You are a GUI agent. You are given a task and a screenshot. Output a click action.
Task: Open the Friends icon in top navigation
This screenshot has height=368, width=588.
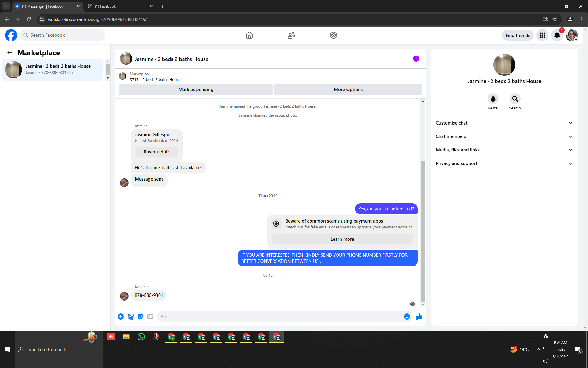pyautogui.click(x=292, y=35)
